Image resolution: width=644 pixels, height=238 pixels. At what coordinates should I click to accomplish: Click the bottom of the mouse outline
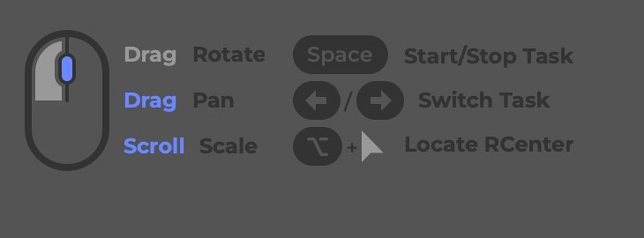coord(67,165)
